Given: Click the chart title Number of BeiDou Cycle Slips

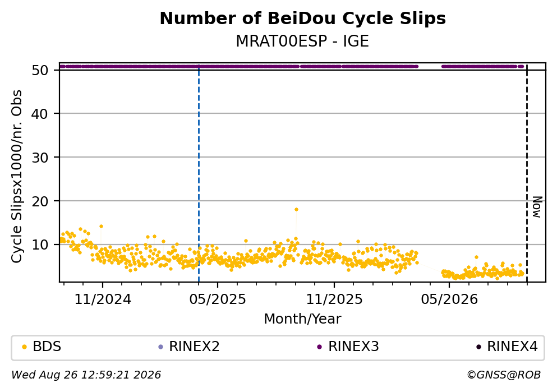Looking at the screenshot, I should [303, 19].
